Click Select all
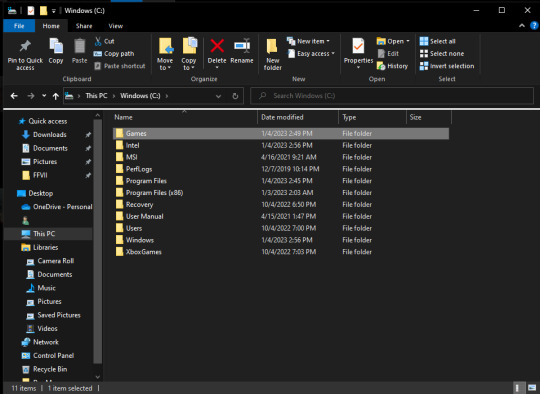 437,41
